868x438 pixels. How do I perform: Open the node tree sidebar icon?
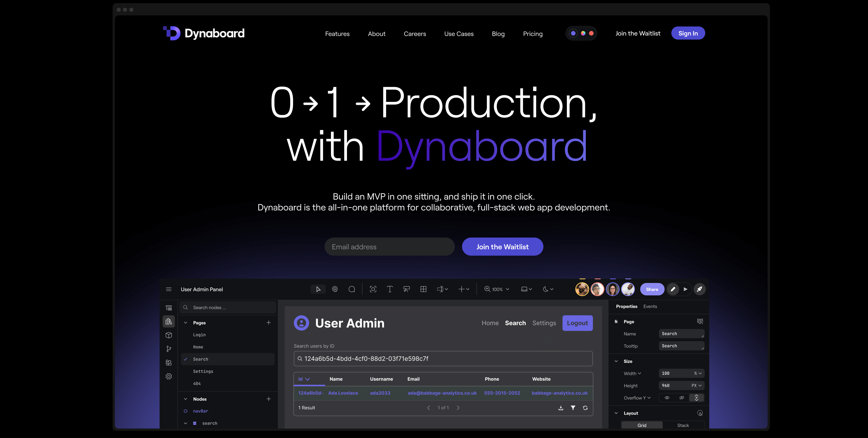pyautogui.click(x=169, y=308)
